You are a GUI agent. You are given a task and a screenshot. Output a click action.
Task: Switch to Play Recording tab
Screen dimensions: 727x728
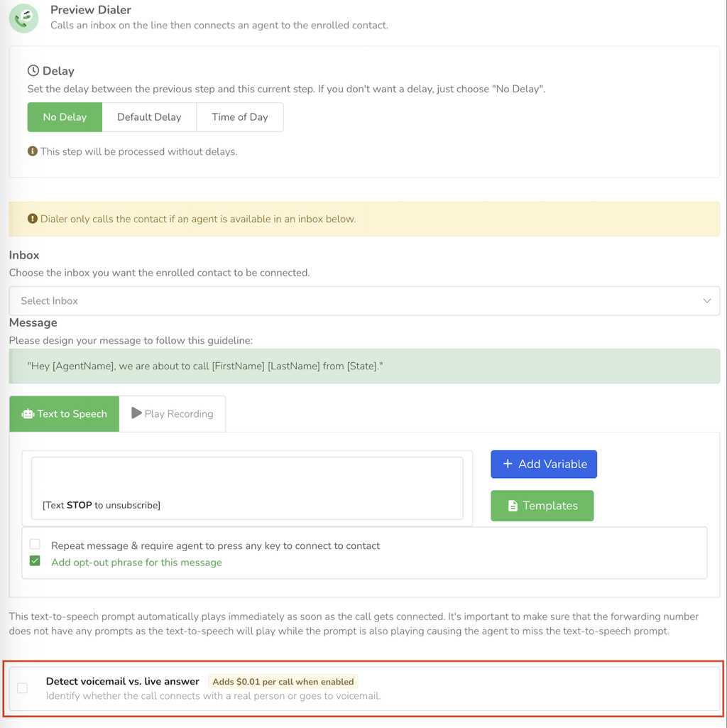[x=173, y=413]
